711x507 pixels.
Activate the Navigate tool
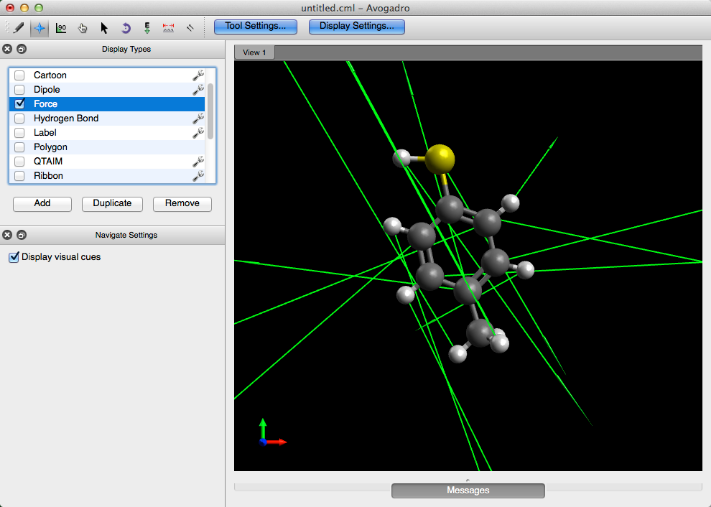(40, 27)
